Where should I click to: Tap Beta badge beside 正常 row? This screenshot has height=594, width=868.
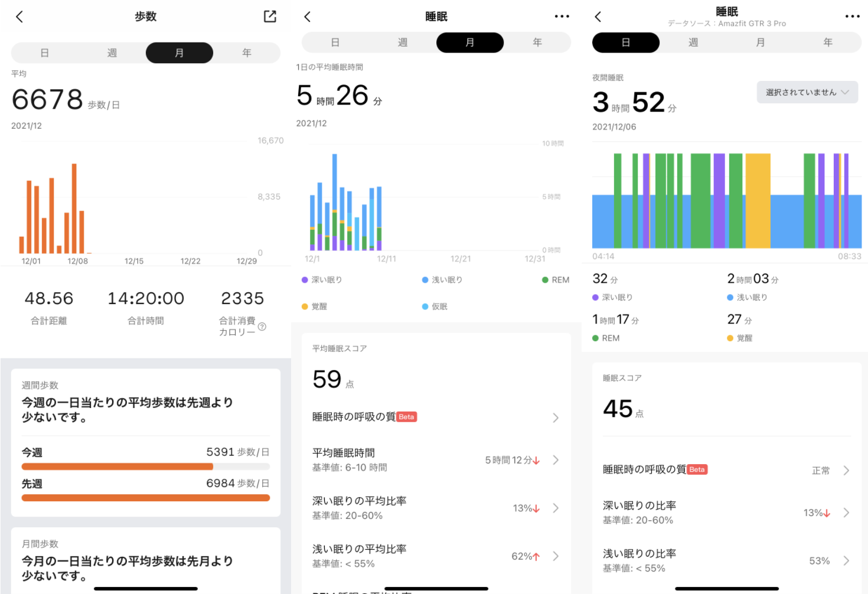pyautogui.click(x=697, y=469)
